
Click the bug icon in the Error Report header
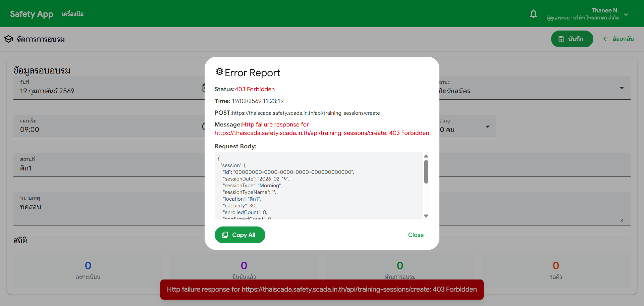220,71
